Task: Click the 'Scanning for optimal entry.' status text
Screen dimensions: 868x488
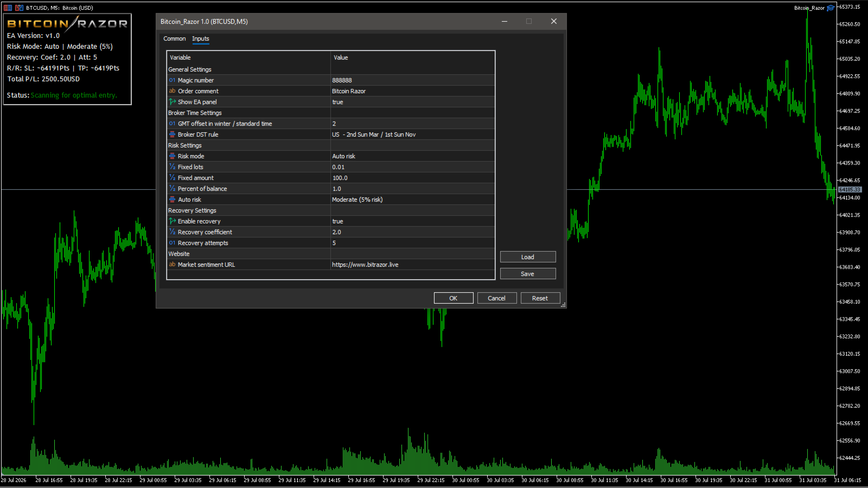Action: click(74, 95)
